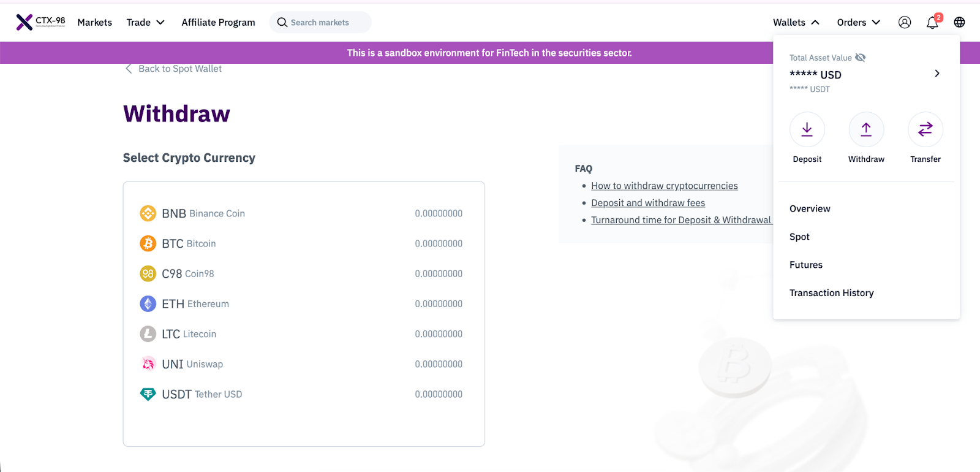Click the BTC Bitcoin icon
This screenshot has width=980, height=472.
(148, 243)
